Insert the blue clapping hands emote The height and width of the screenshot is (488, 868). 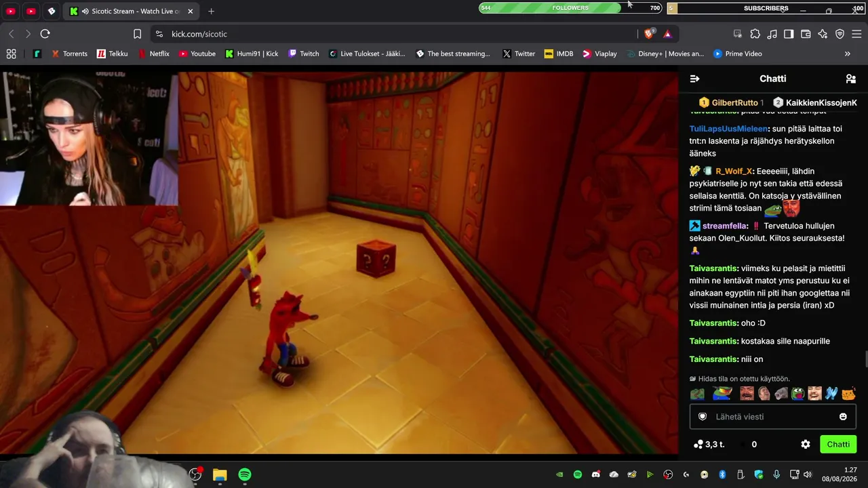click(831, 394)
